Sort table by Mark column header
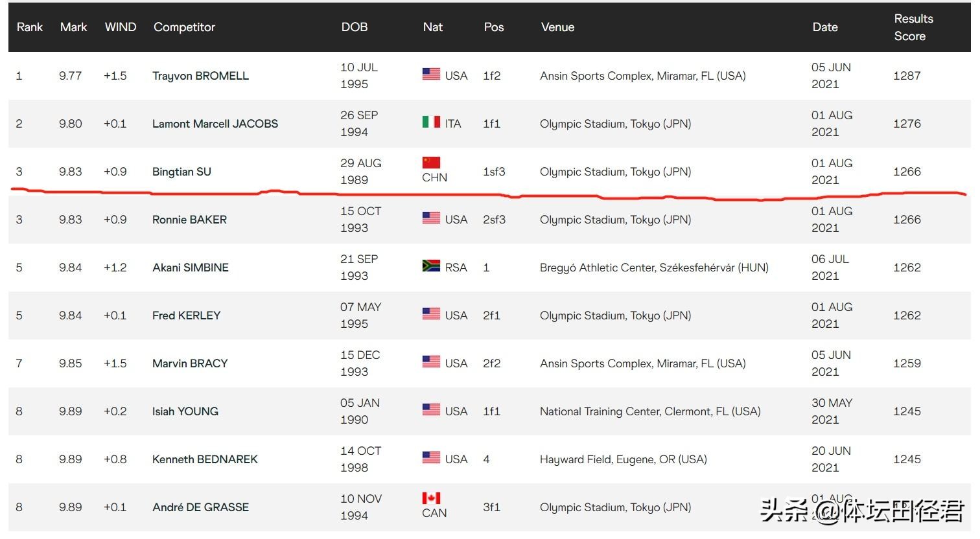This screenshot has width=980, height=539. point(73,27)
